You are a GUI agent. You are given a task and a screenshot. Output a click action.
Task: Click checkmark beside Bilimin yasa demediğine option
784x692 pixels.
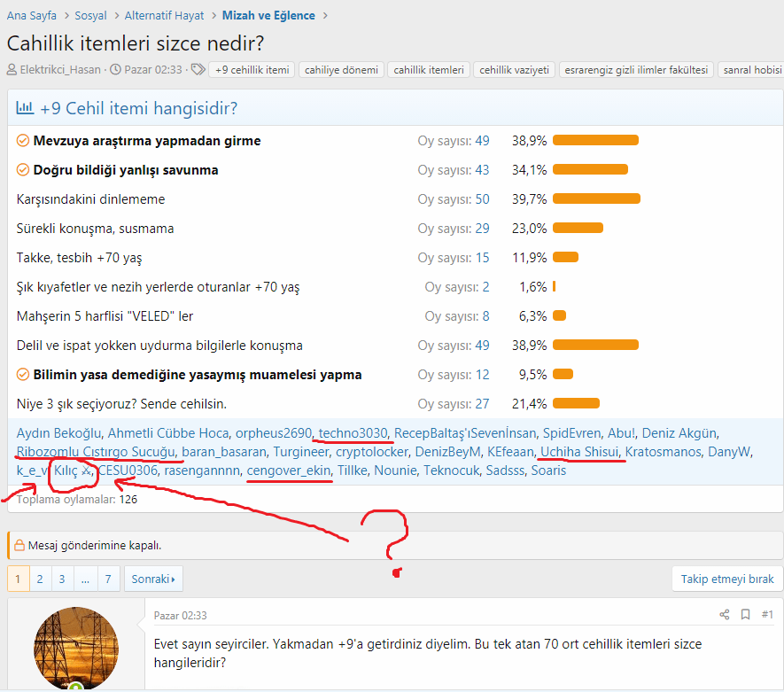point(22,375)
